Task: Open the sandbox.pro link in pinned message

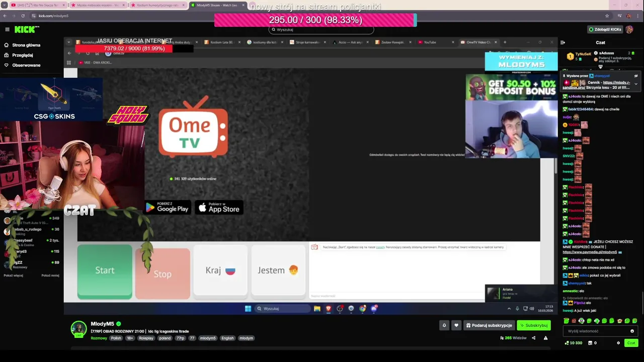Action: click(x=596, y=84)
